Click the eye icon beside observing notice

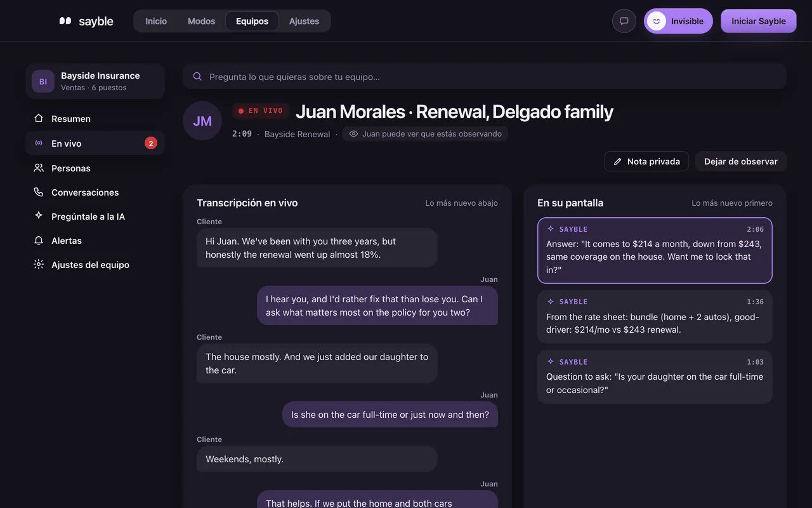point(354,134)
